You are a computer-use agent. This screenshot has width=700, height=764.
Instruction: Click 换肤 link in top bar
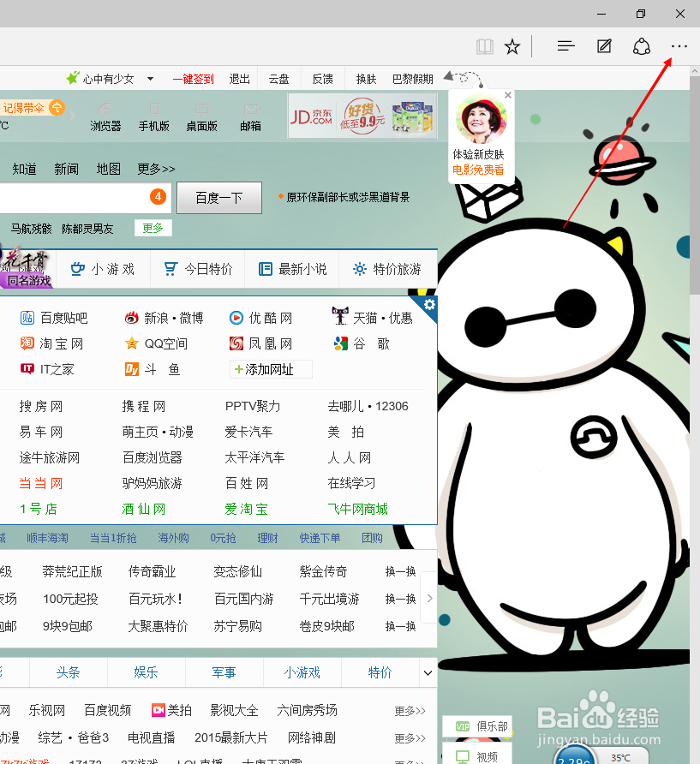tap(366, 79)
